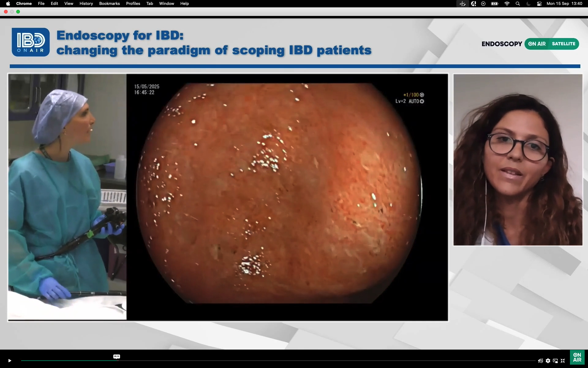Open the Wi-Fi status menu
Screen dimensions: 588x368
point(507,3)
